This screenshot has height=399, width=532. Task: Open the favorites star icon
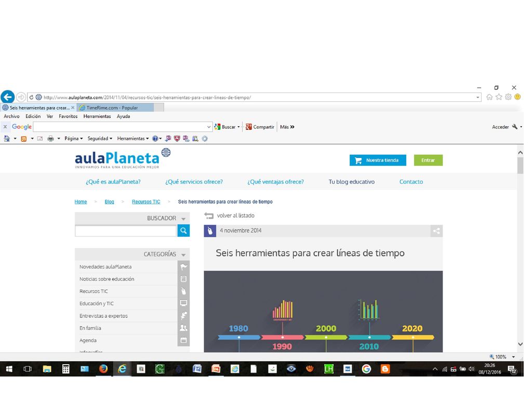[499, 97]
